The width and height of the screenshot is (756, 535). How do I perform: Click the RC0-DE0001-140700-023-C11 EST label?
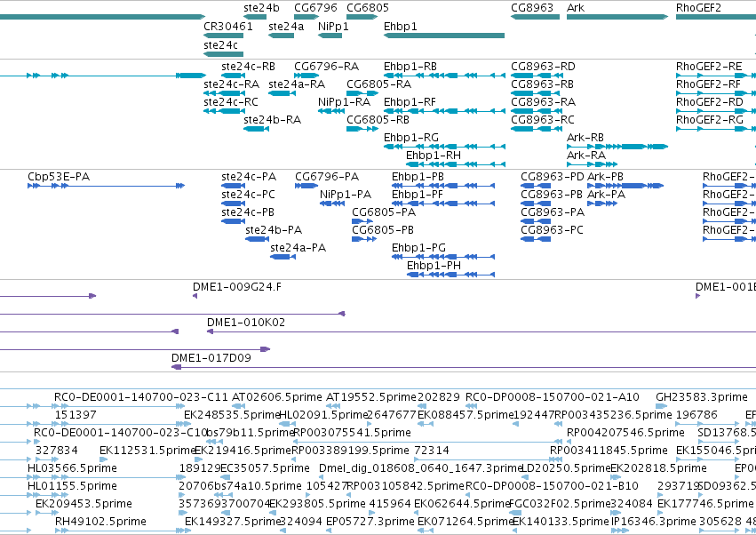pos(140,397)
